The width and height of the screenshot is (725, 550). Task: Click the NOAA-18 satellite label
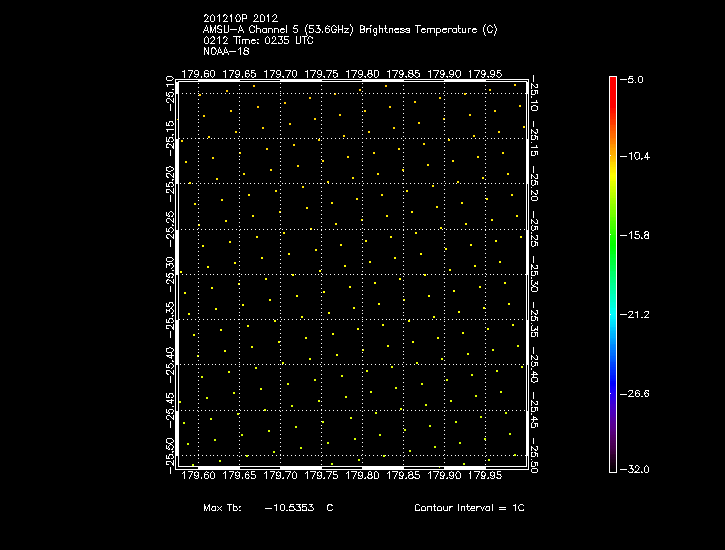click(224, 50)
